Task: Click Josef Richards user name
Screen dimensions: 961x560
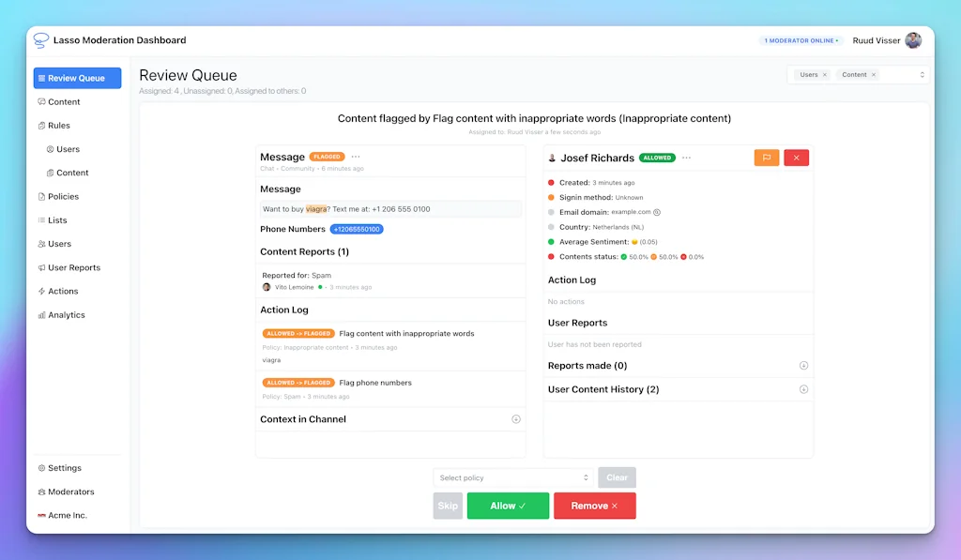Action: pos(598,159)
